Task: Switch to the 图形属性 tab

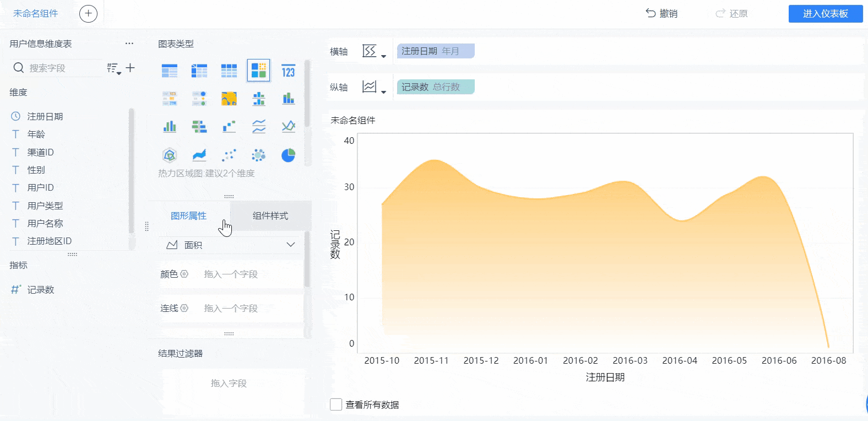Action: pyautogui.click(x=188, y=215)
